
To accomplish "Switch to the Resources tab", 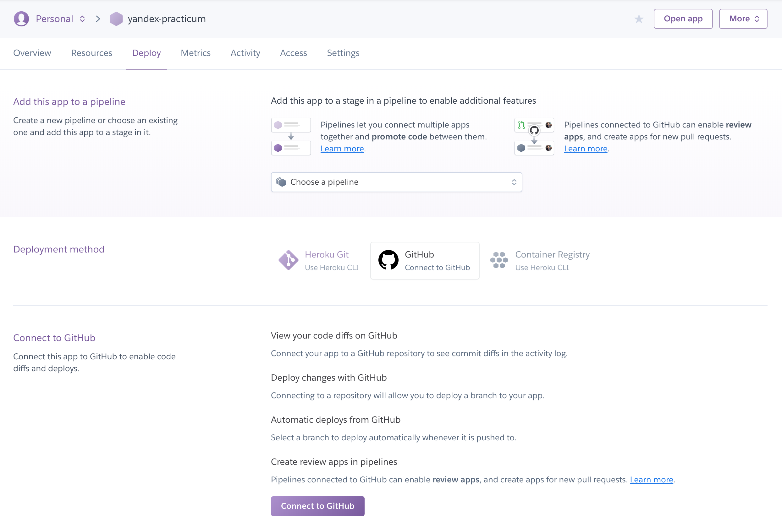I will 91,53.
